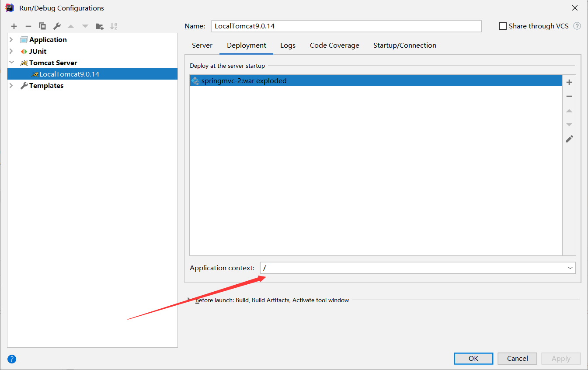Click the JUnit icon in tree
The width and height of the screenshot is (588, 370).
[x=24, y=51]
